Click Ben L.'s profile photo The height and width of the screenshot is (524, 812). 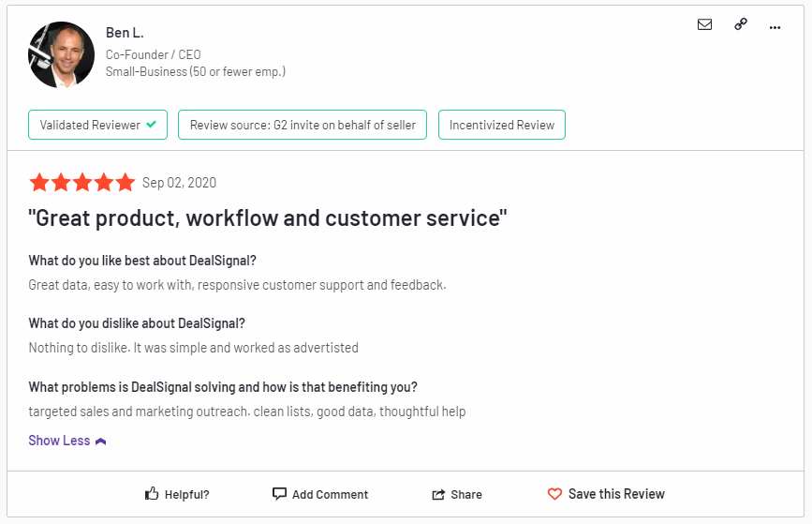pos(61,54)
